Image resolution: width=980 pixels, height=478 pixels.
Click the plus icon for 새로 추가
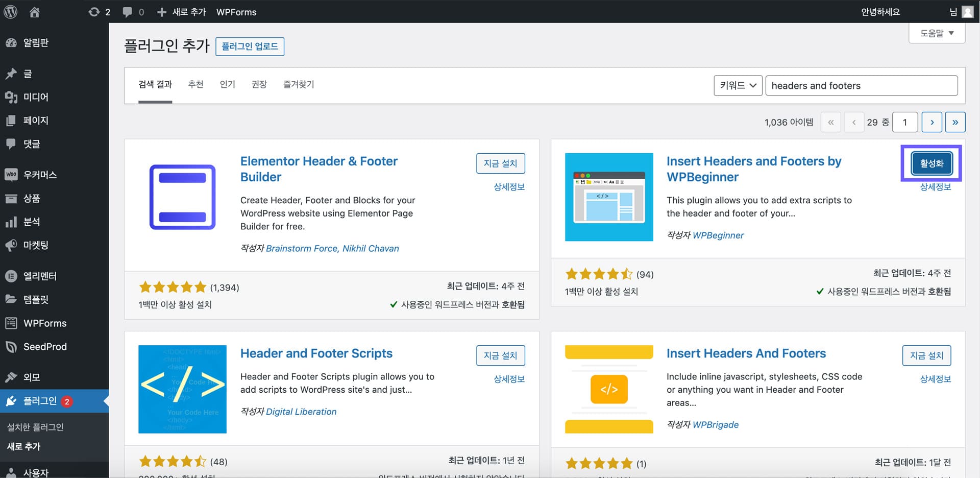161,12
